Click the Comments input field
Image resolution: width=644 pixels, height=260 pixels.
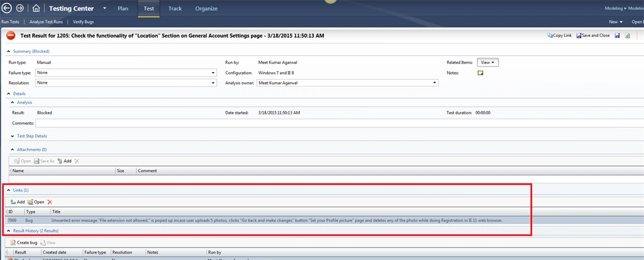click(339, 123)
